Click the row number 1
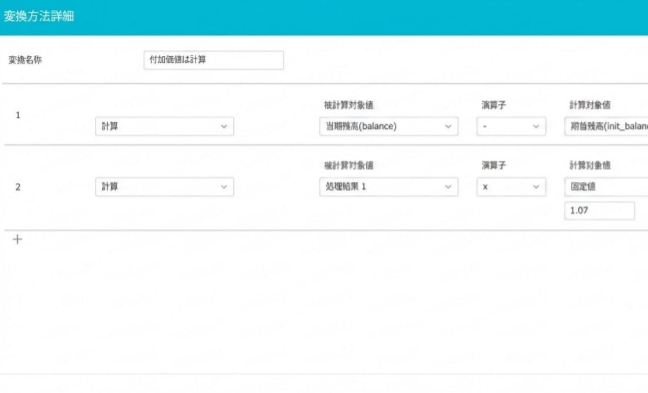Screen dimensions: 648x393 click(18, 115)
